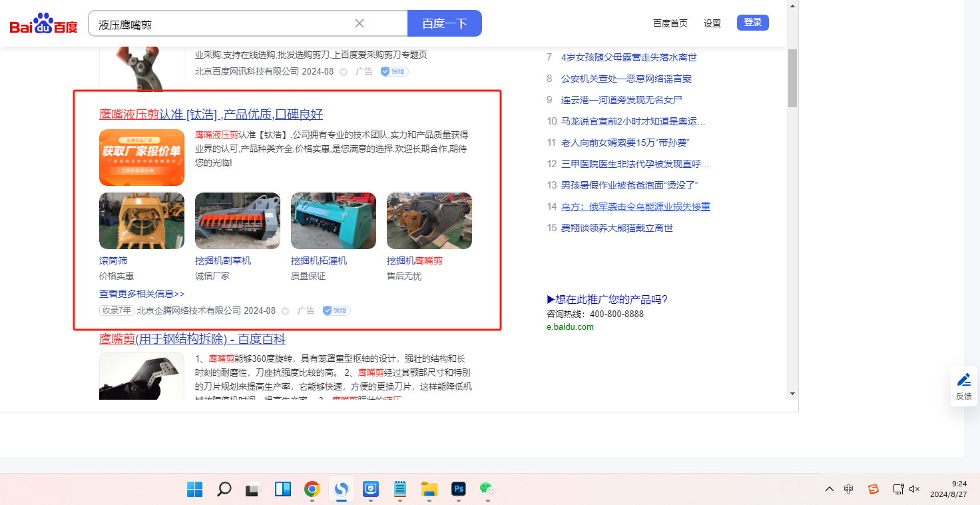Open the 鹰嘴剪(用于钢结构拆除) - 百度百科 result
The width and height of the screenshot is (980, 505).
(192, 338)
